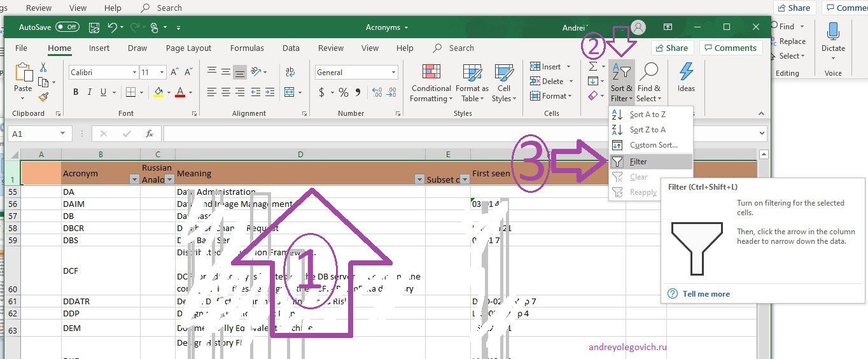Toggle Center alignment
Image resolution: width=868 pixels, height=359 pixels.
click(x=225, y=92)
